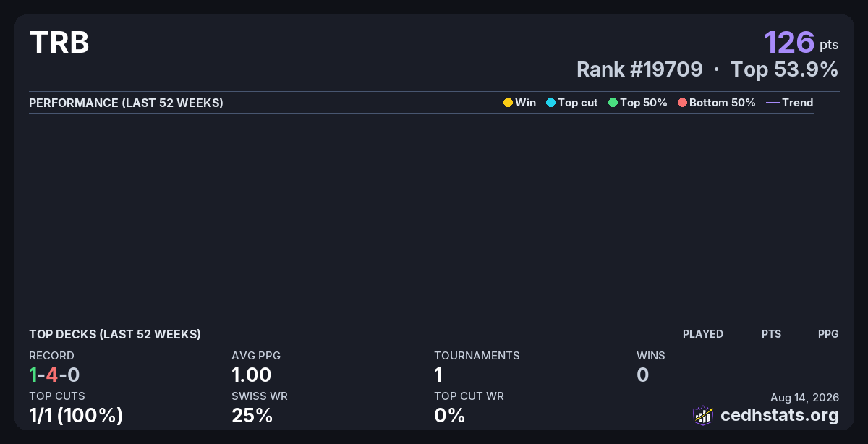This screenshot has height=444, width=868.
Task: Click the Rank #19709 text
Action: coord(639,69)
